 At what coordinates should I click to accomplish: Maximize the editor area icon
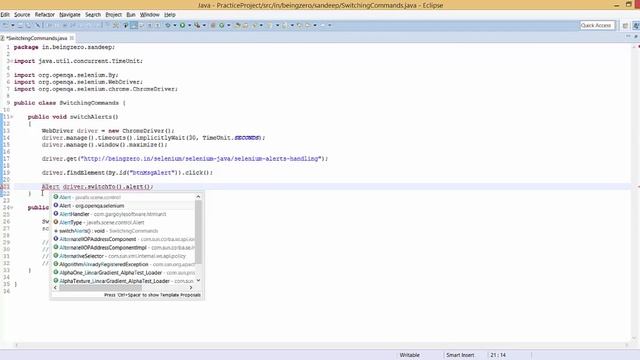click(x=636, y=37)
